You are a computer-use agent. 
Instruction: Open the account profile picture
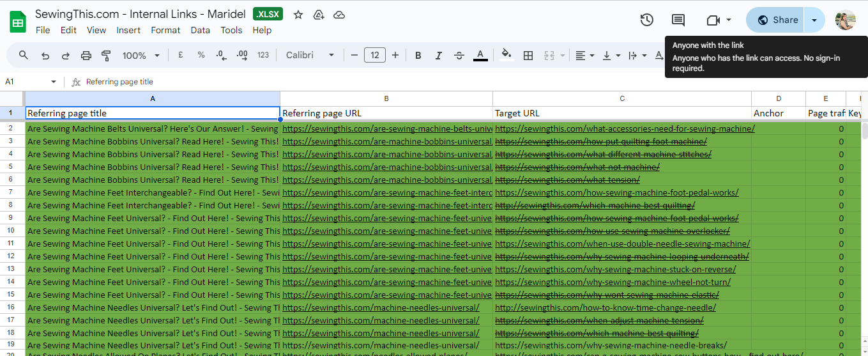tap(845, 20)
